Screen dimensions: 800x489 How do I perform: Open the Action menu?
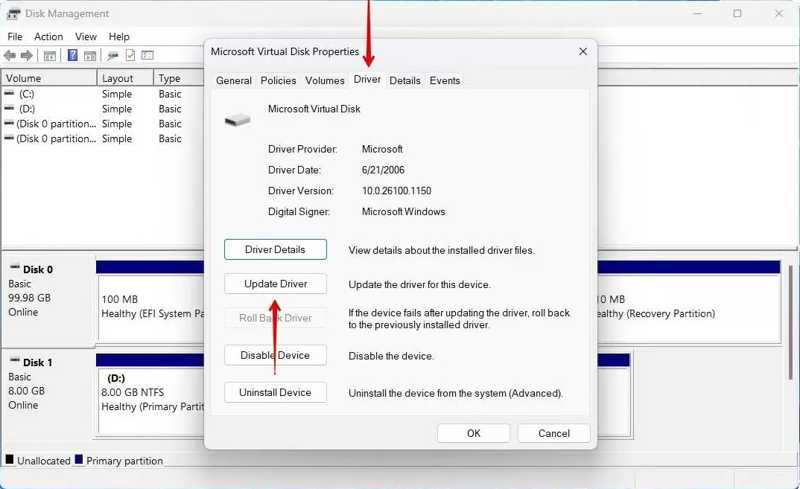(x=48, y=37)
